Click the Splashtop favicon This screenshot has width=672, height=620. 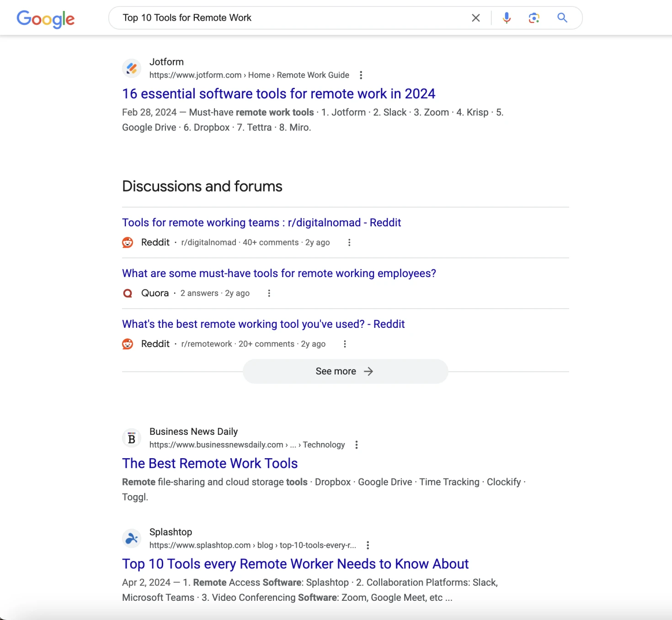[x=132, y=539]
